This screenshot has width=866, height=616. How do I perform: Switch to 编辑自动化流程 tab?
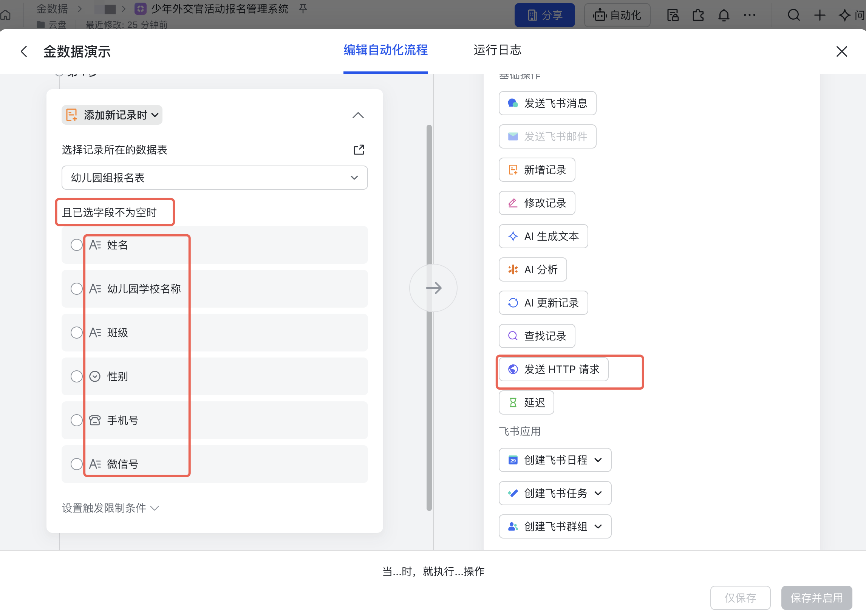point(386,50)
